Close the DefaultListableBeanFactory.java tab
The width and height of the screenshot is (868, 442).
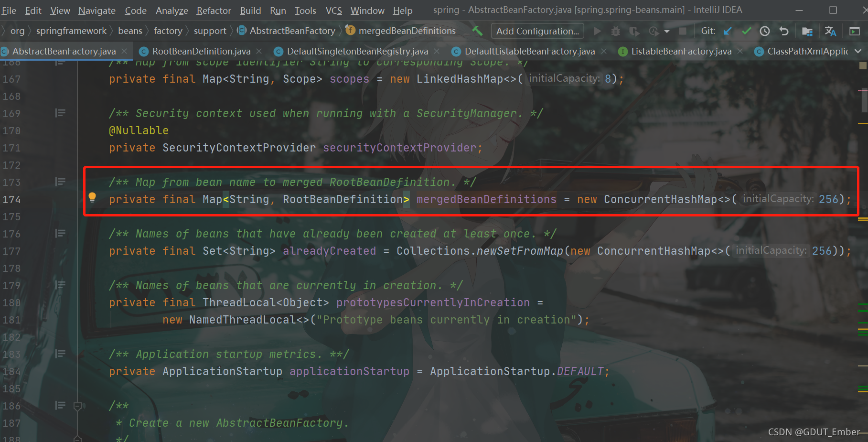[603, 51]
